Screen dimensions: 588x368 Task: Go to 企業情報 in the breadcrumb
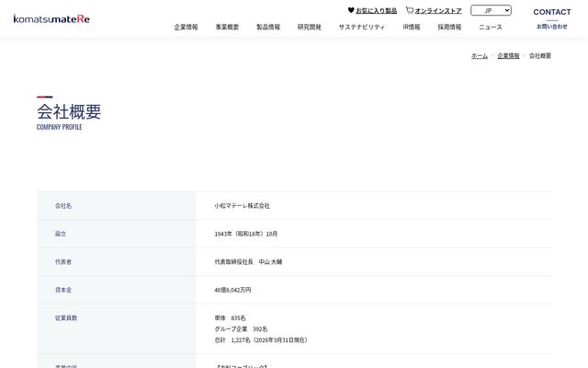[x=508, y=55]
